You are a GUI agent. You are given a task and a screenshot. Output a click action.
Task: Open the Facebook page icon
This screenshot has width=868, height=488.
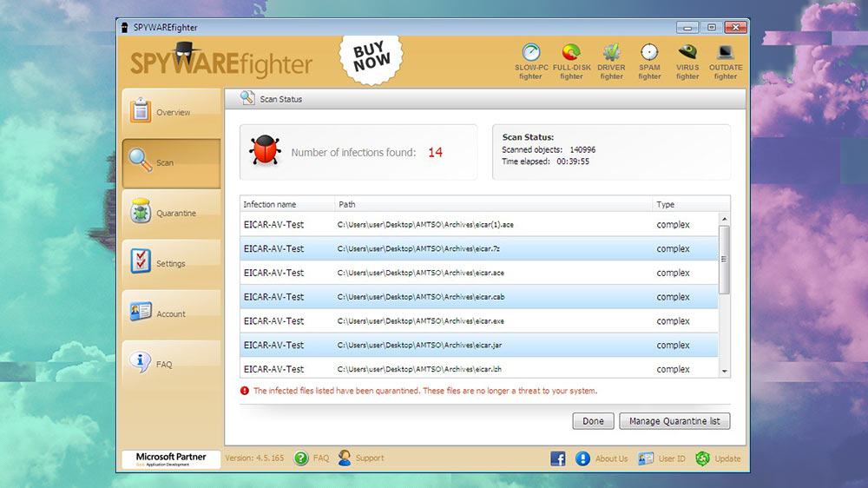point(557,458)
